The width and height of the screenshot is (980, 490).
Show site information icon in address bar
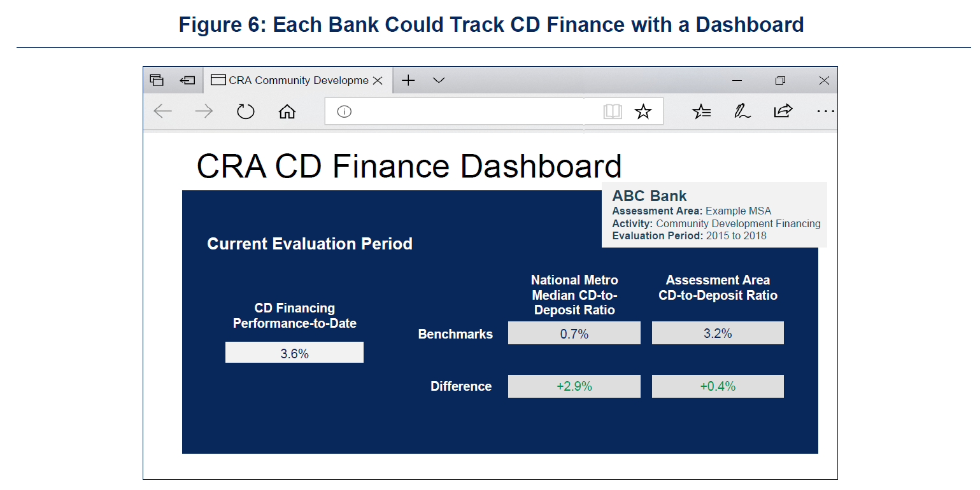(344, 112)
